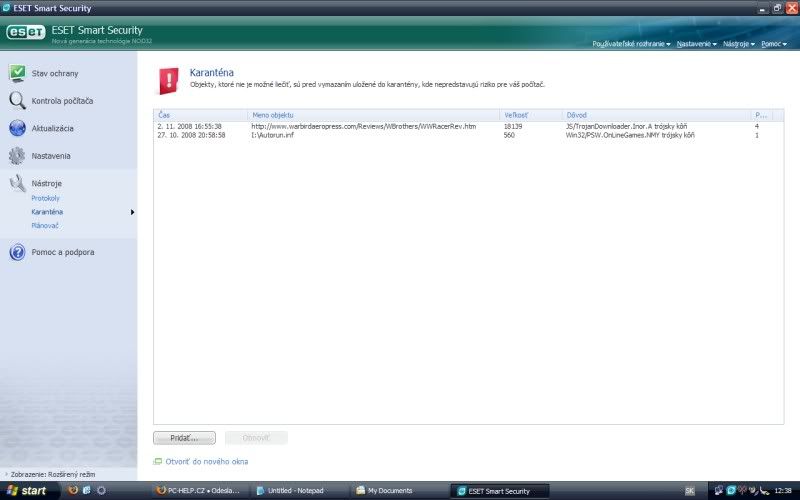Open the Protokoly submenu item

(x=45, y=198)
